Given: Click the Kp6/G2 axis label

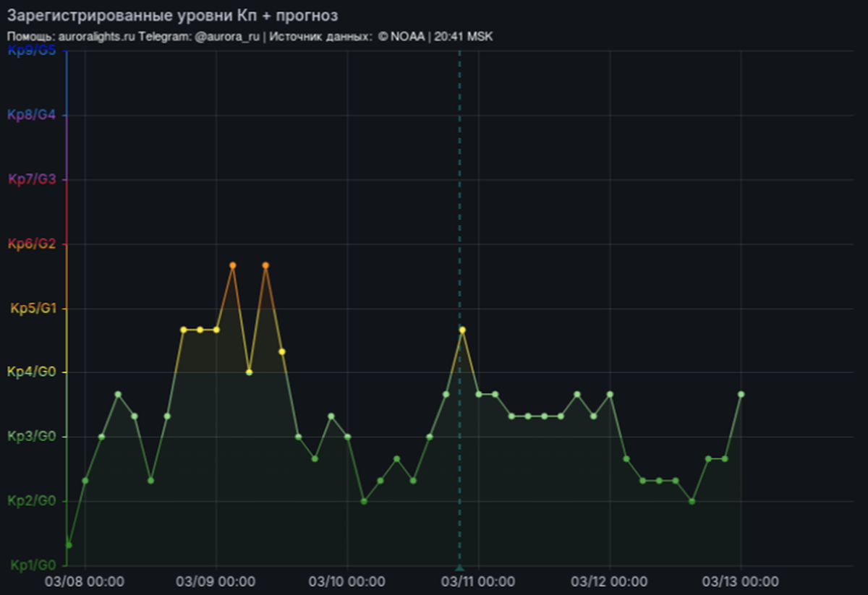Looking at the screenshot, I should tap(32, 244).
